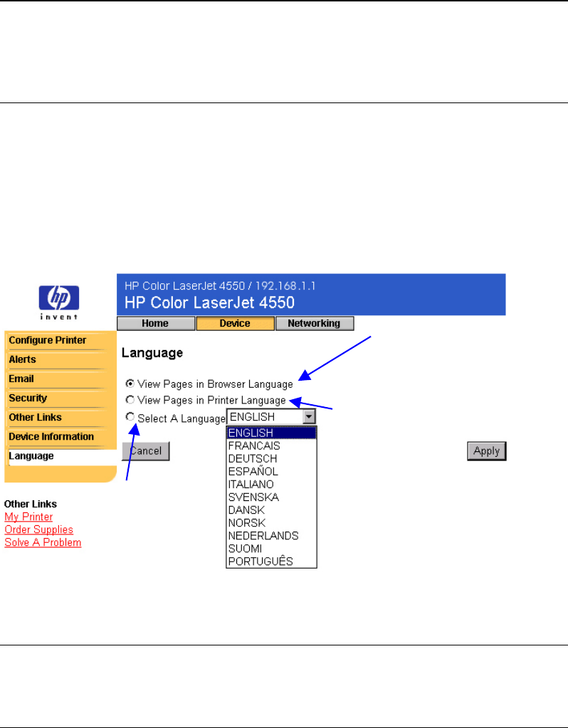Choose ESPAÑOL from the language list
The image size is (568, 728).
click(x=272, y=471)
